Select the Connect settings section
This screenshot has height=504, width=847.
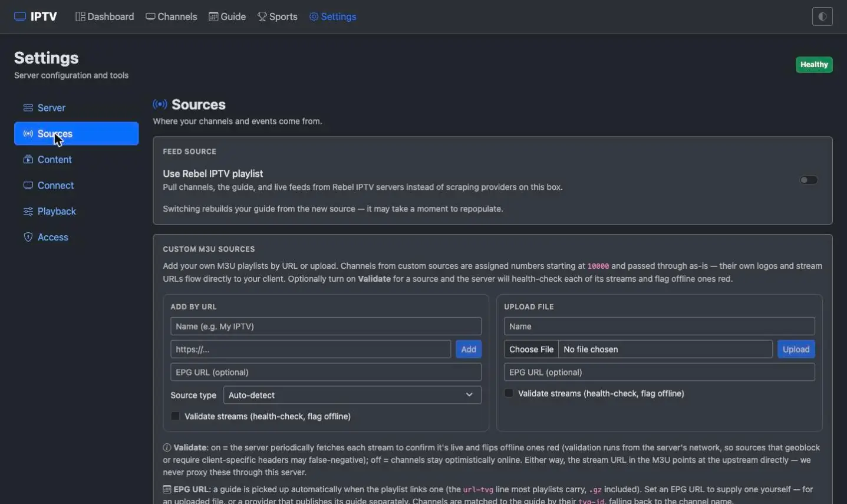pyautogui.click(x=76, y=185)
